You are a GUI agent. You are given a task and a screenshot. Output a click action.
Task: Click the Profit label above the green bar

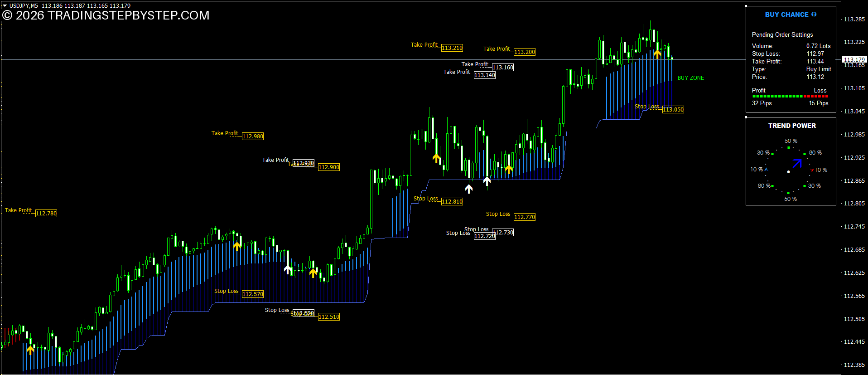tap(759, 90)
